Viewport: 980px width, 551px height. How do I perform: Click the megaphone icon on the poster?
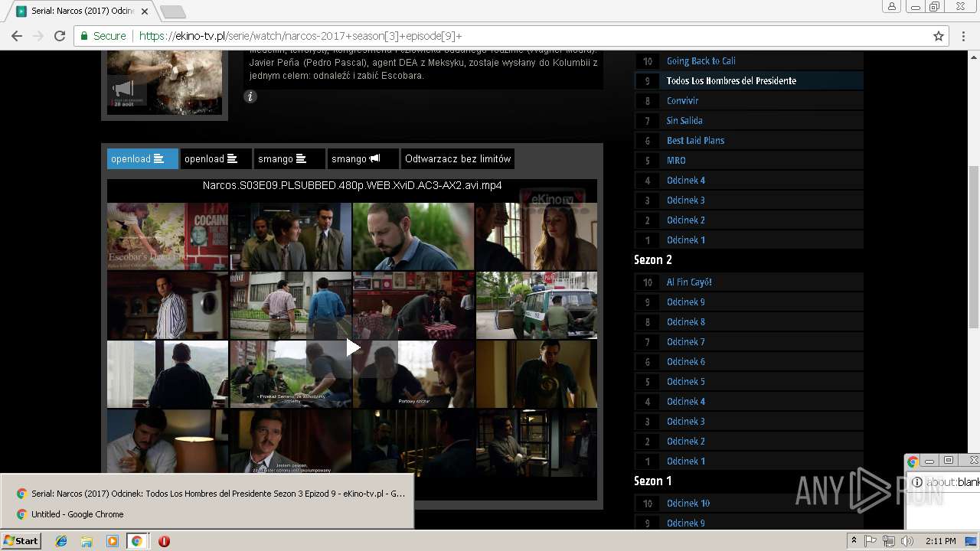(123, 90)
